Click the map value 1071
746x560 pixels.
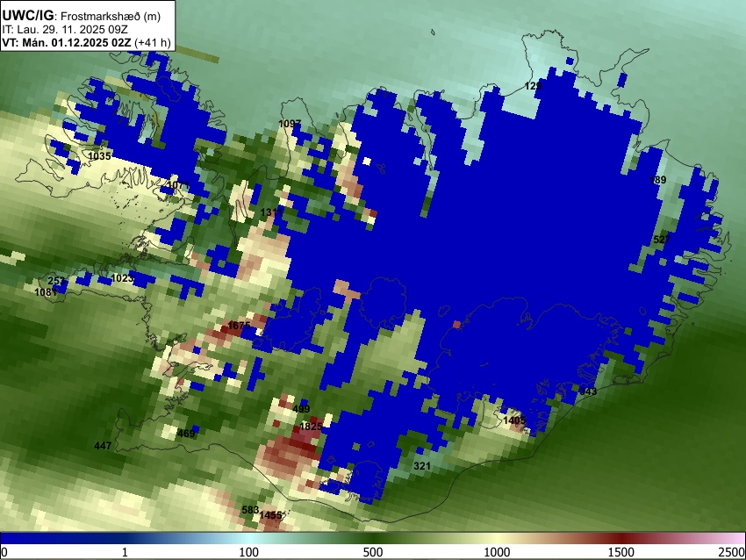point(178,184)
